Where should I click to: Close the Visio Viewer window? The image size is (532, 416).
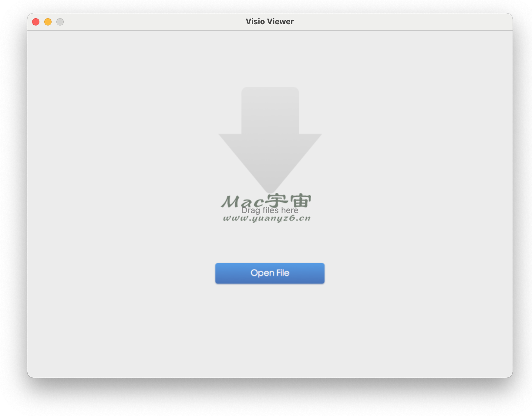click(x=35, y=22)
